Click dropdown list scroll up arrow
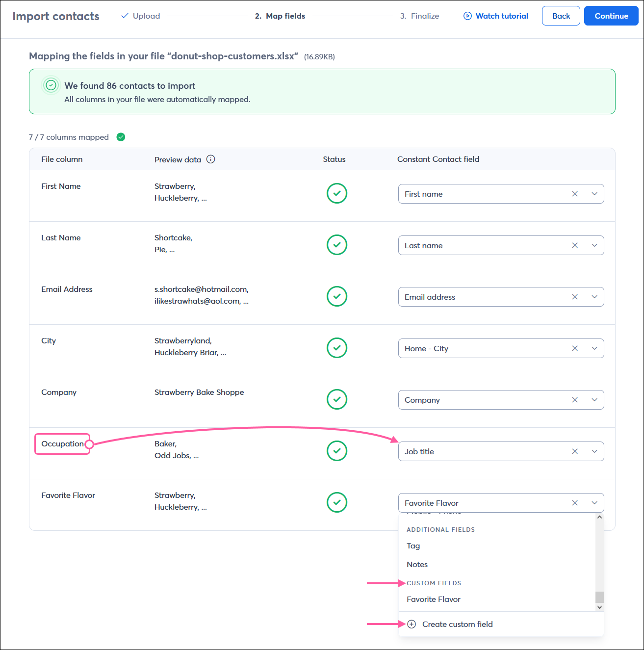This screenshot has height=650, width=644. click(x=599, y=517)
